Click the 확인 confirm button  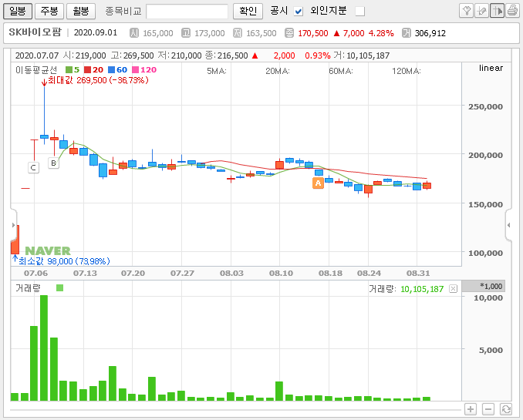point(248,11)
